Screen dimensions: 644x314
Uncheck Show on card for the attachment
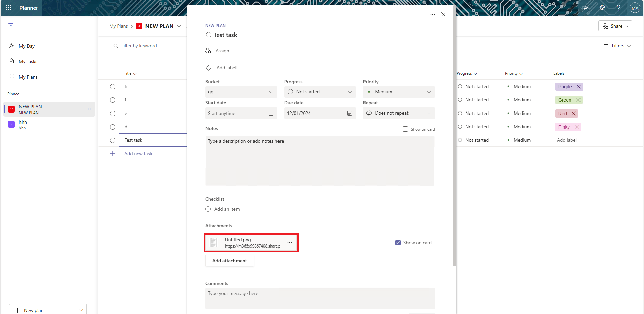pos(398,242)
